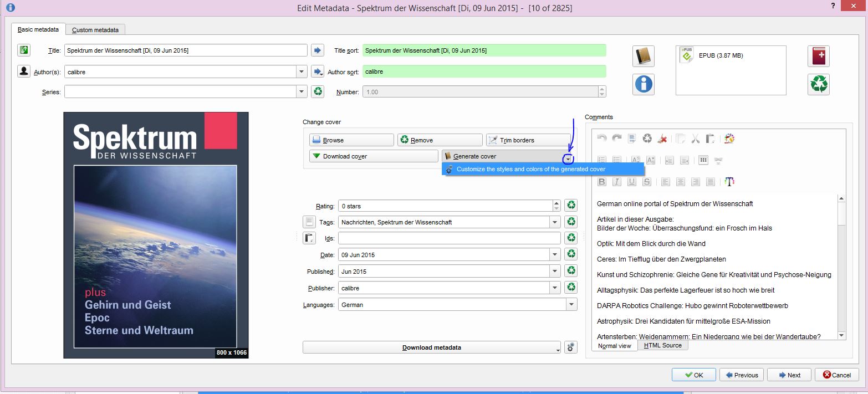Click the Trim borders button
The width and height of the screenshot is (868, 394).
[x=528, y=140]
